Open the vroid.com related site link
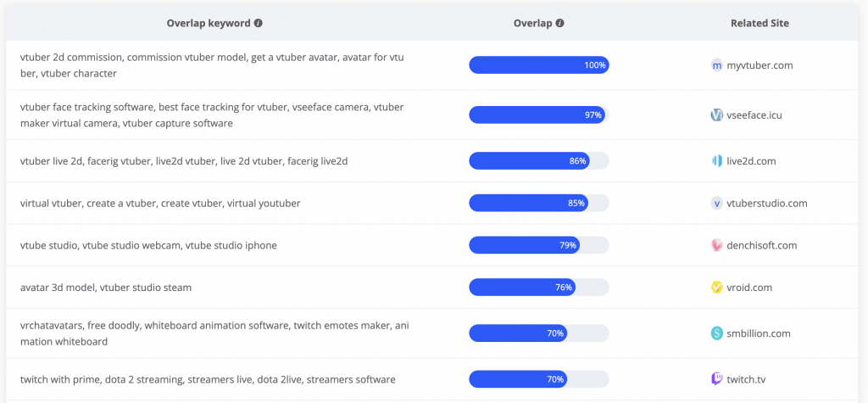The height and width of the screenshot is (403, 868). [749, 288]
